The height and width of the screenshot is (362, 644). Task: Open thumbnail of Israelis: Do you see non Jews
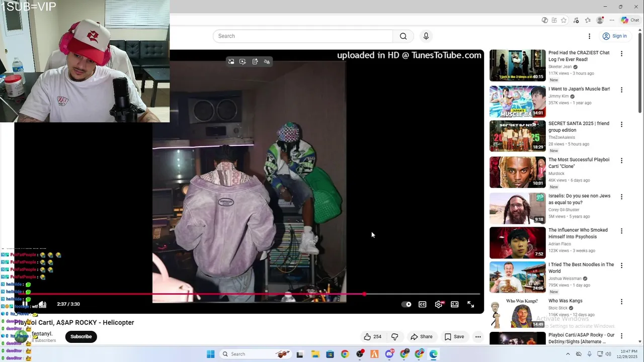[517, 209]
